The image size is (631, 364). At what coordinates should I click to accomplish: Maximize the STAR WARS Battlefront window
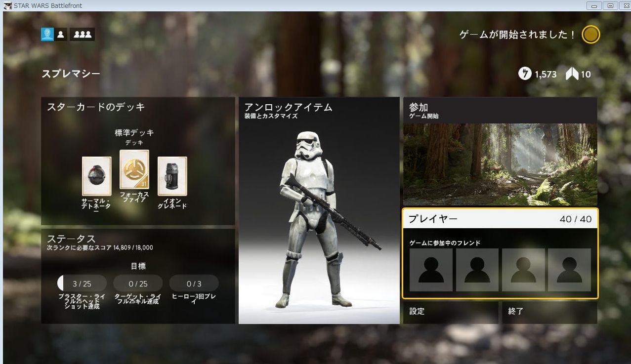(x=610, y=5)
